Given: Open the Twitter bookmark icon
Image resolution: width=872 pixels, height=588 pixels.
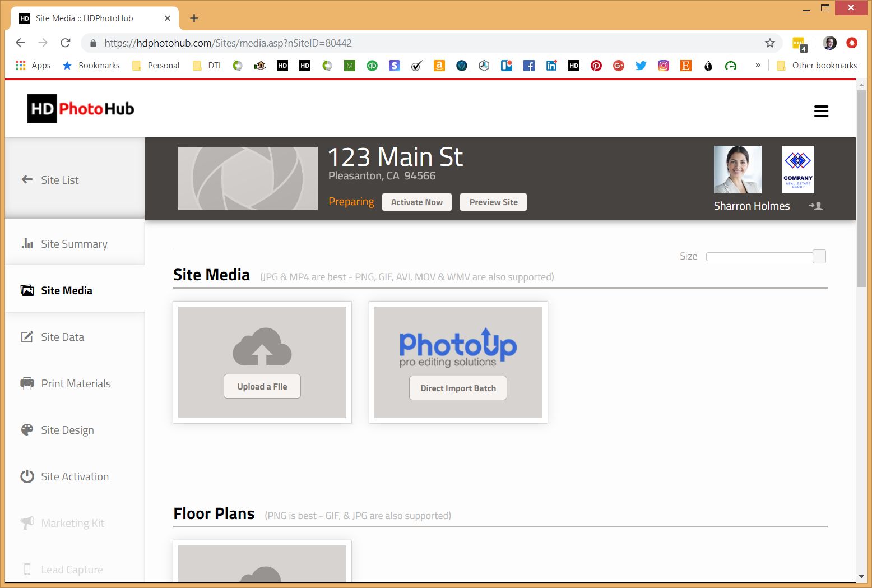Looking at the screenshot, I should point(641,66).
